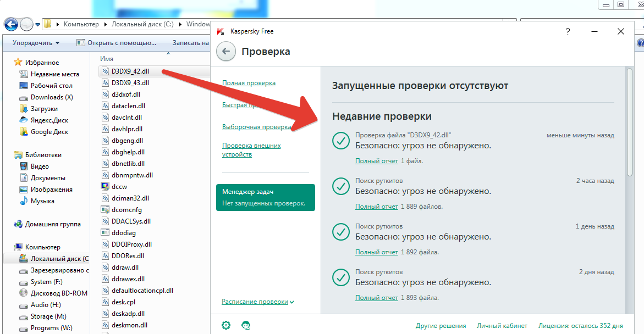This screenshot has height=334, width=644.
Task: Click Explorer back navigation arrow
Action: 10,25
